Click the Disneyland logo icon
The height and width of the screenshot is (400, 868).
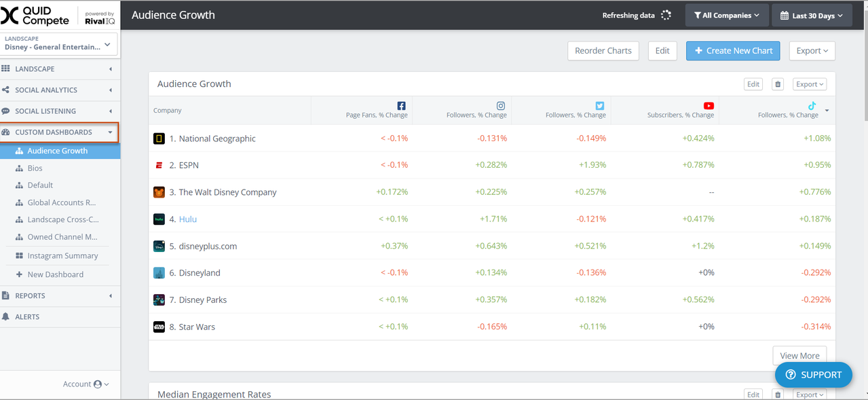click(159, 273)
